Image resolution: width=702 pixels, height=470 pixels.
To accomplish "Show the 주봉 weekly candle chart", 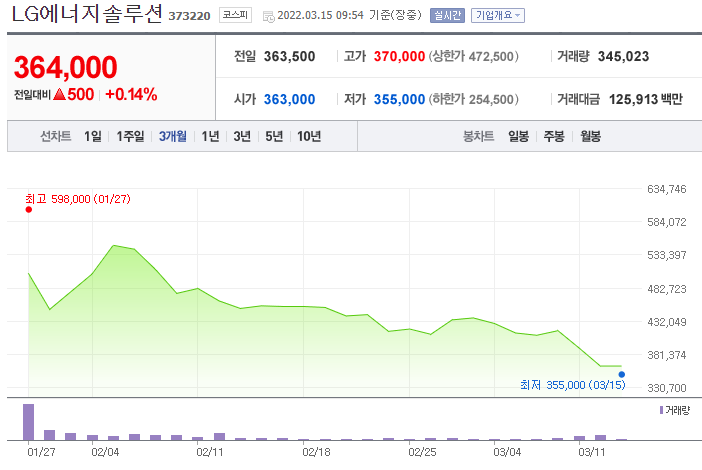I will (x=554, y=136).
